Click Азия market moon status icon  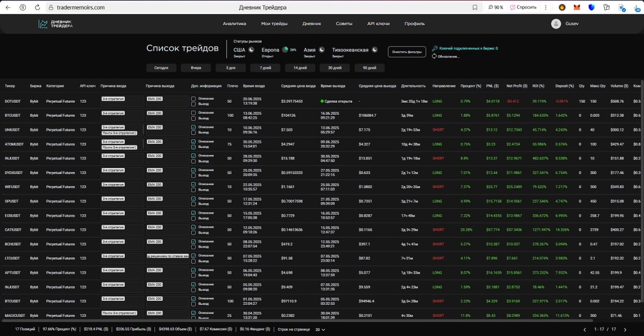[x=321, y=50]
